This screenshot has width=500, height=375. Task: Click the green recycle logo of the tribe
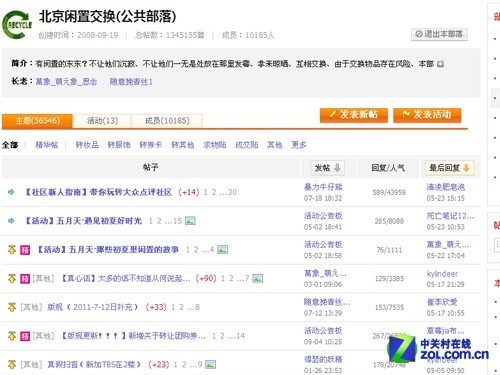(x=17, y=25)
